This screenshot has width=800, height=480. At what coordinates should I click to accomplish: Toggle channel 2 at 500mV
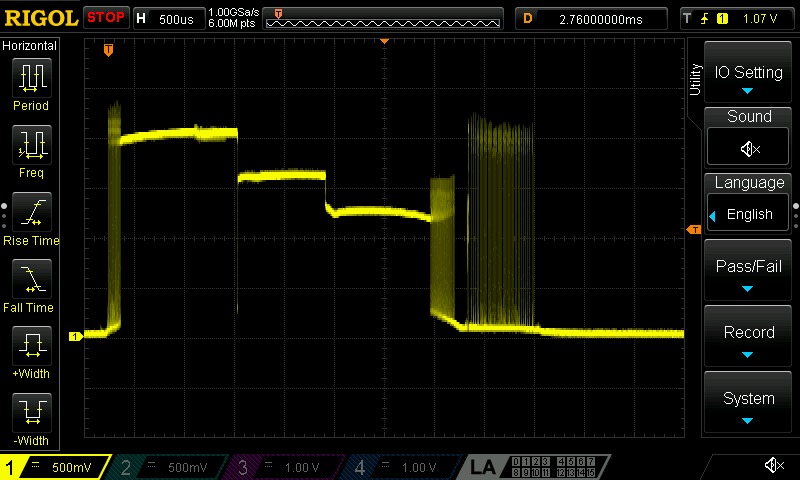pos(167,467)
